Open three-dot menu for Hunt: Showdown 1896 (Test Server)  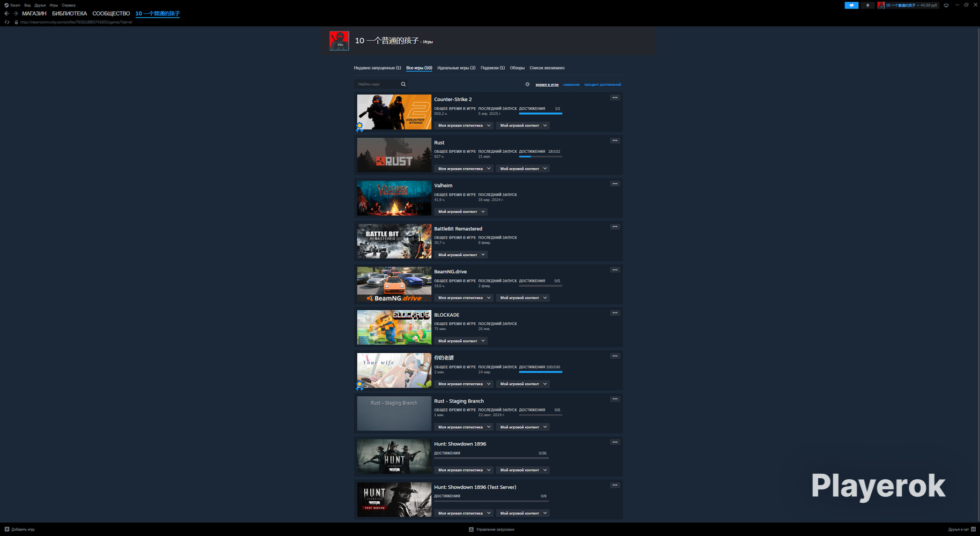tap(615, 485)
